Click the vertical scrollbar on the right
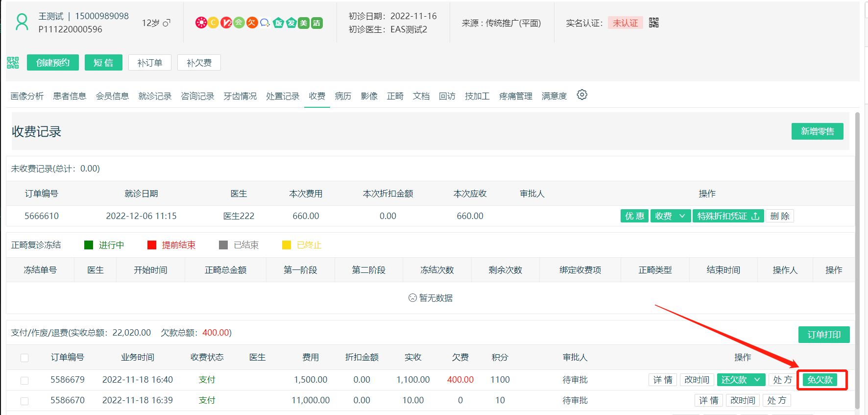 point(857,260)
